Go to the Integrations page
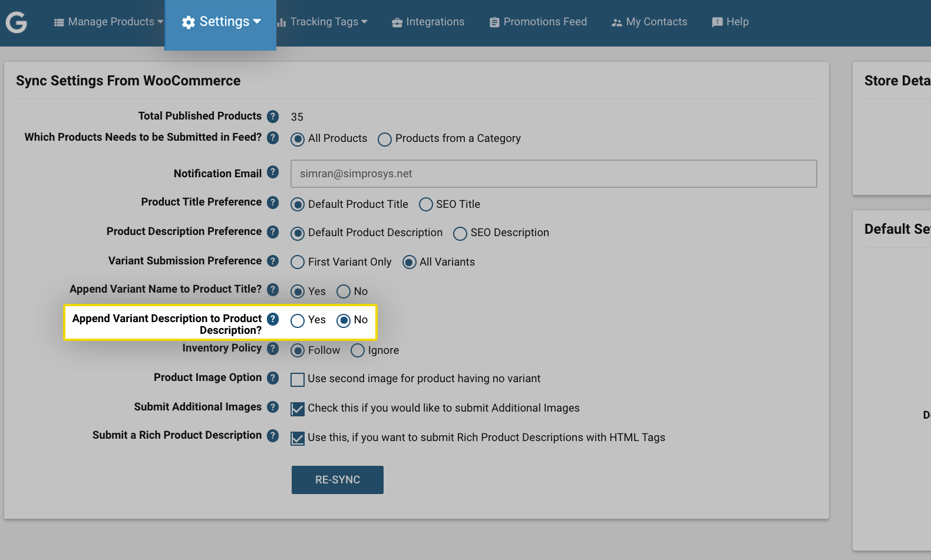This screenshot has height=560, width=931. [428, 22]
